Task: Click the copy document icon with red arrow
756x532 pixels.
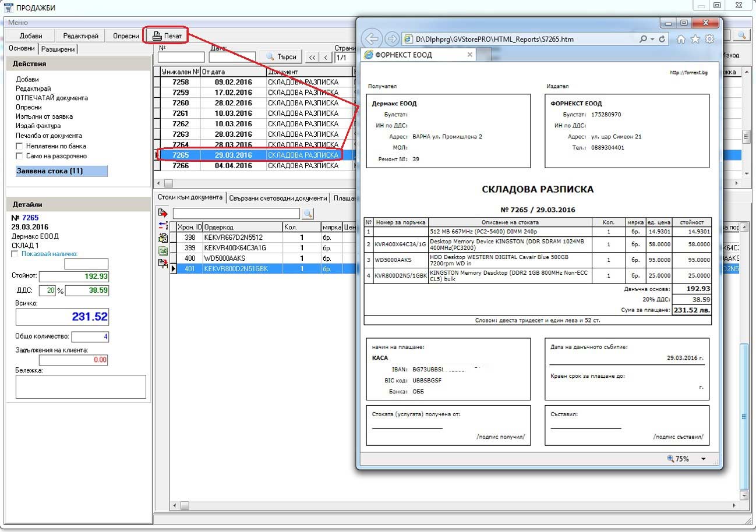Action: (x=162, y=263)
